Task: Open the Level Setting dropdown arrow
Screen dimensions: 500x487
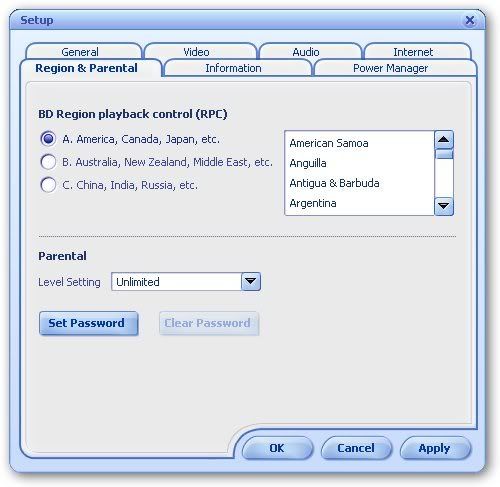Action: coord(251,282)
